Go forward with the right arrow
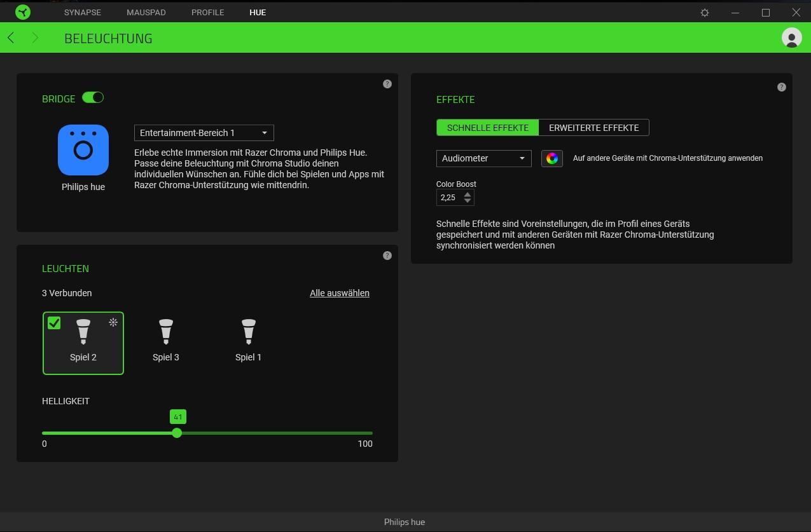This screenshot has width=811, height=532. tap(35, 38)
